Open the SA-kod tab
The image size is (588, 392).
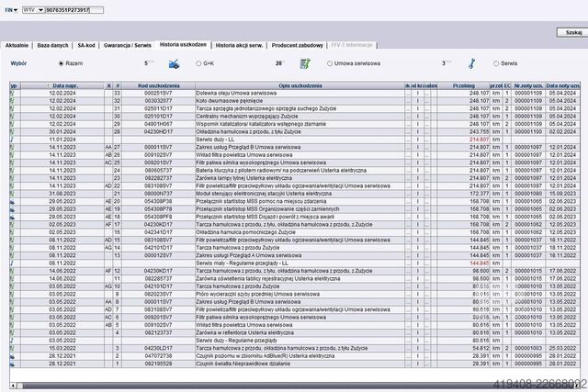(x=86, y=45)
